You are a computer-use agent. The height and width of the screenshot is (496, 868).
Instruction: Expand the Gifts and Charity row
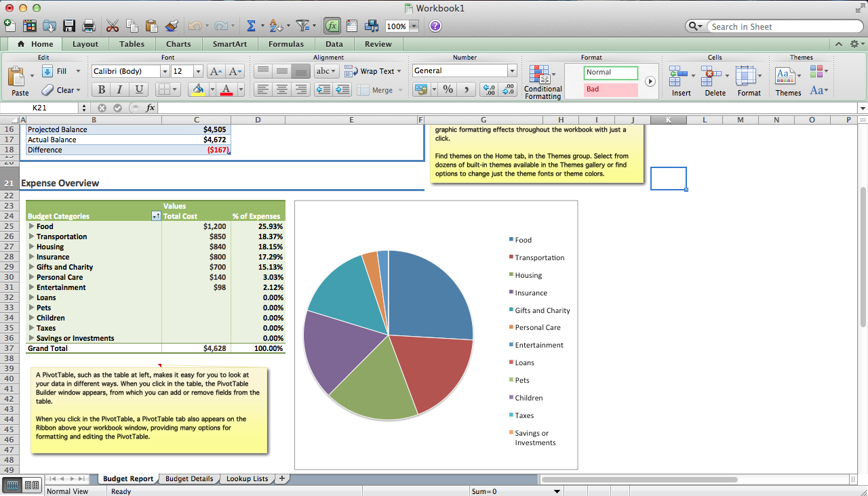(31, 267)
